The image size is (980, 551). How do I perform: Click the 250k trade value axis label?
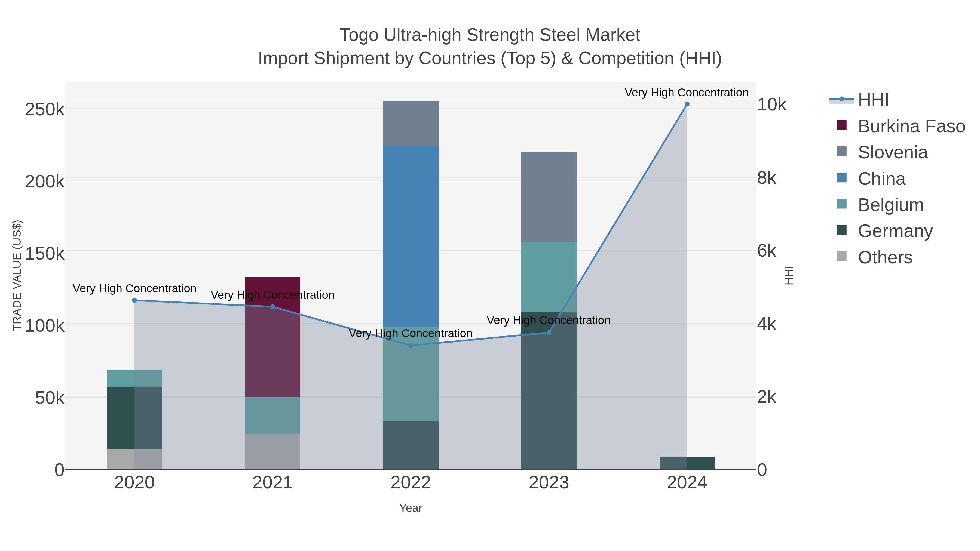tap(45, 110)
